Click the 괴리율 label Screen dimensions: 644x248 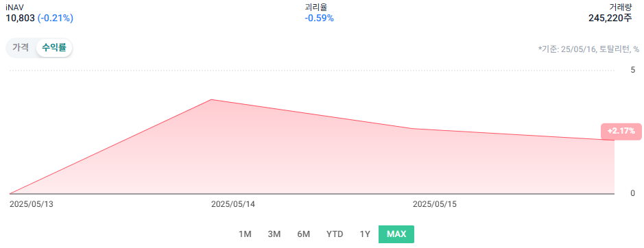pyautogui.click(x=316, y=7)
